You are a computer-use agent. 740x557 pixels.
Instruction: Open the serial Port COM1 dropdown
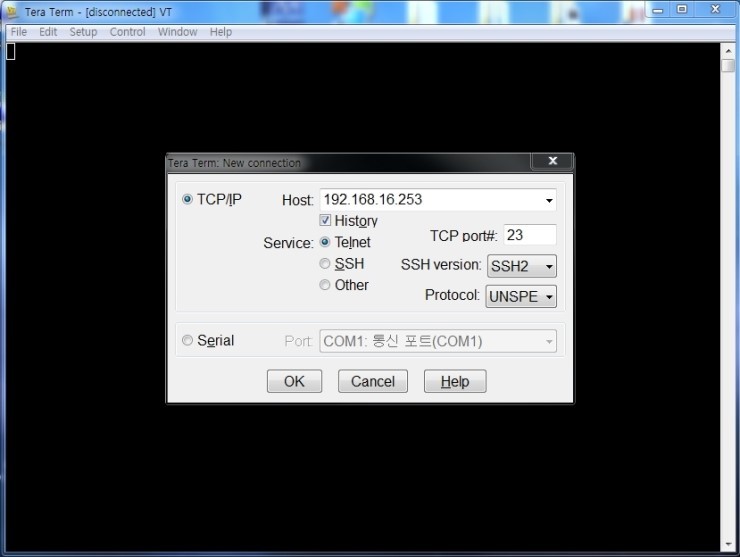(x=438, y=341)
